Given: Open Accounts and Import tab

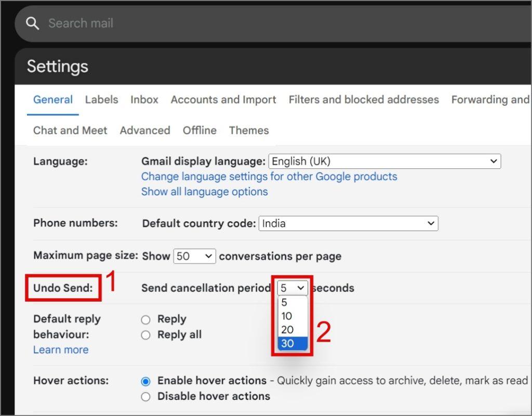Looking at the screenshot, I should 223,100.
